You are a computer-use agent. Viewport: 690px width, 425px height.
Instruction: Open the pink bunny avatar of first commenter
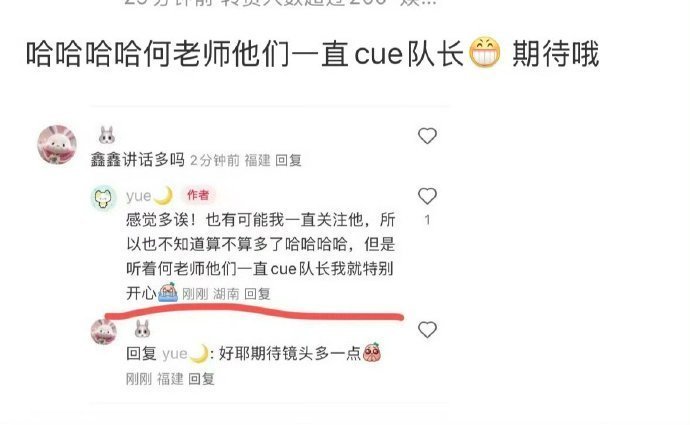click(x=57, y=144)
